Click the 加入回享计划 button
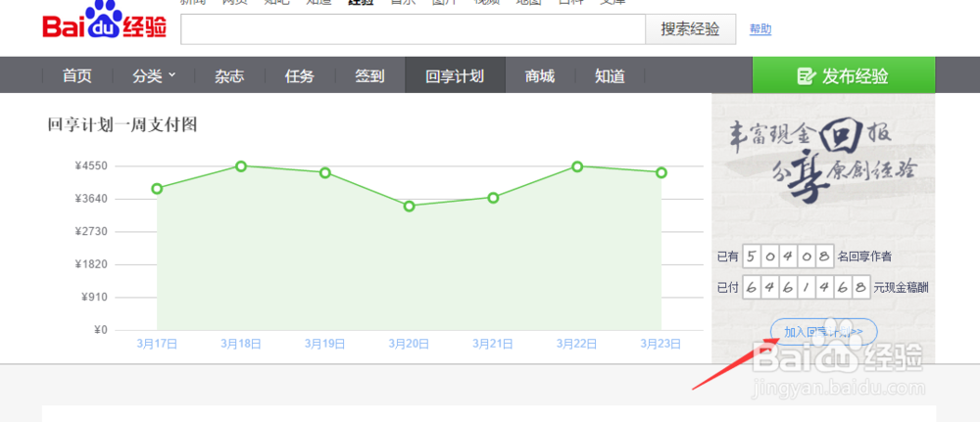This screenshot has width=980, height=422. coord(824,332)
